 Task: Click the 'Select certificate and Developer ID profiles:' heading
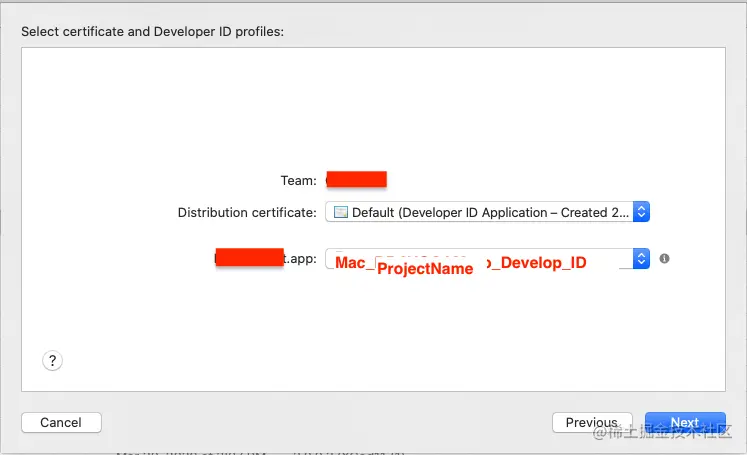tap(152, 31)
